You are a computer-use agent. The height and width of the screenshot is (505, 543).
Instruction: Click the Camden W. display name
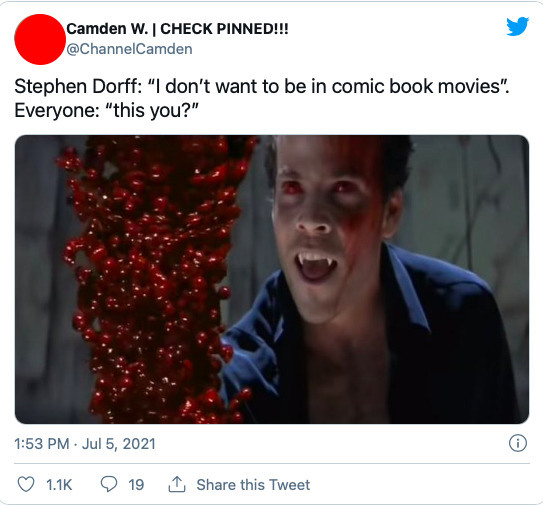(x=107, y=29)
